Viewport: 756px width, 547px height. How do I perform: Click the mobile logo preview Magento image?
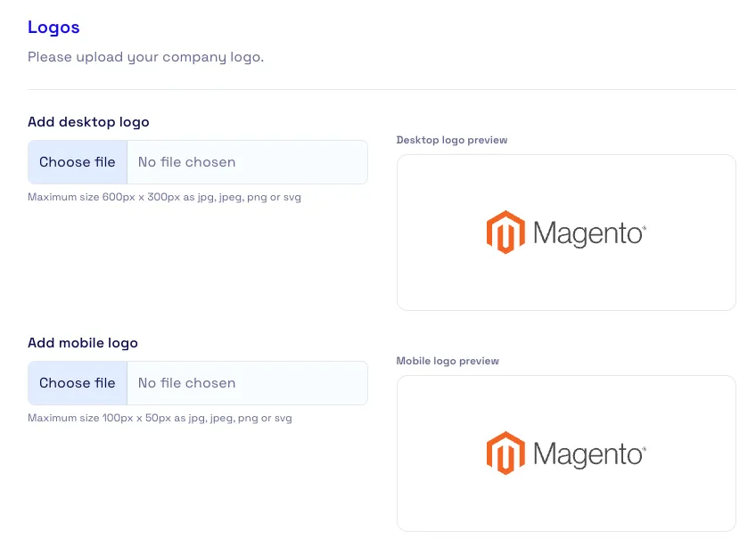[566, 453]
